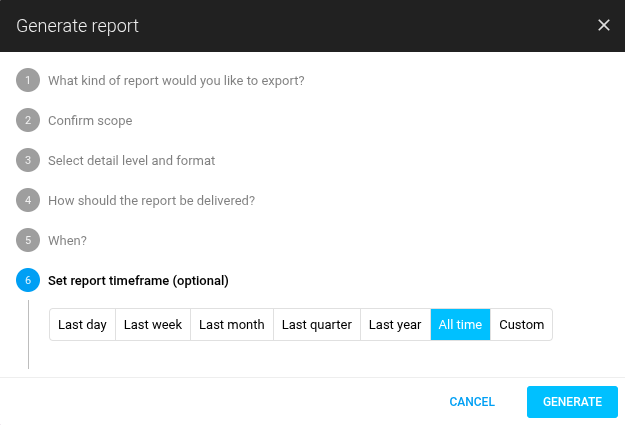
Task: Pick the Last quarter timeframe option
Action: pyautogui.click(x=316, y=324)
